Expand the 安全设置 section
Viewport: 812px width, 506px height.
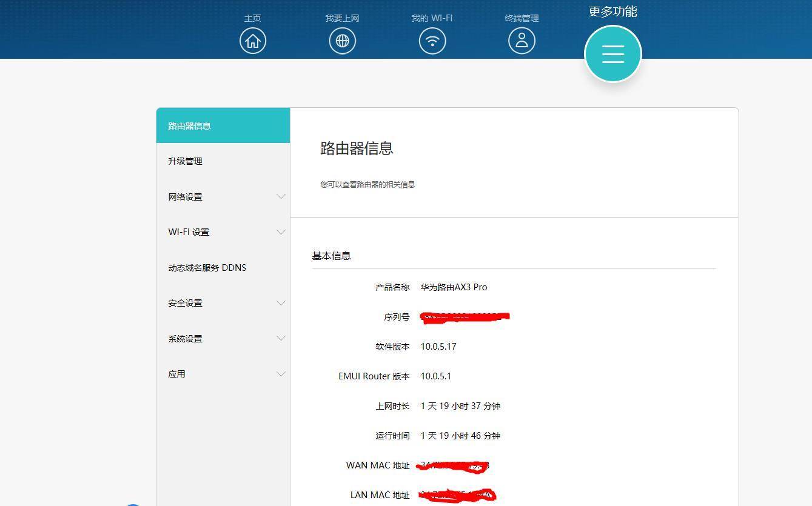click(x=223, y=303)
